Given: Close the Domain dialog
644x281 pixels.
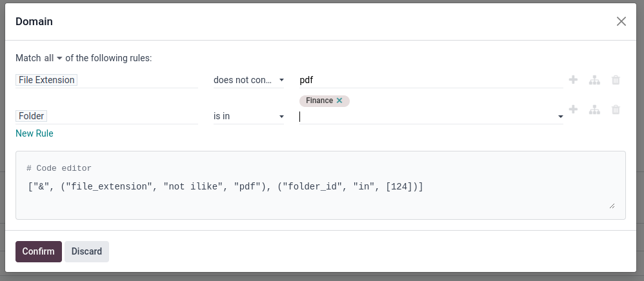Looking at the screenshot, I should coord(621,21).
